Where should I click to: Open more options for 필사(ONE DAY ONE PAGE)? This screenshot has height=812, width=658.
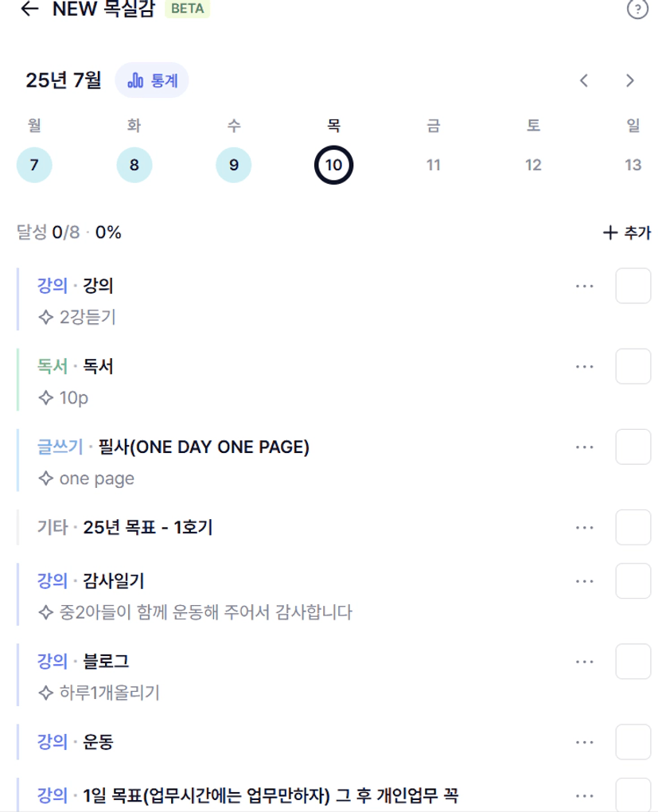coord(585,447)
